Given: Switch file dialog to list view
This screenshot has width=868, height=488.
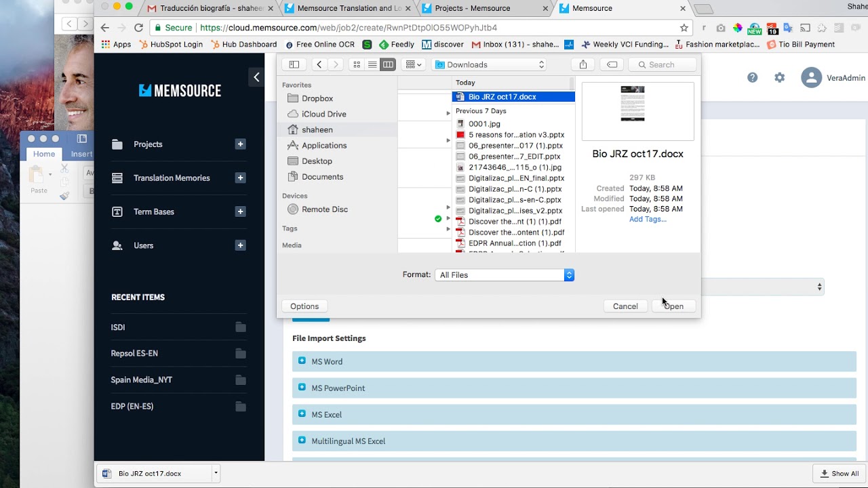Looking at the screenshot, I should click(x=372, y=64).
